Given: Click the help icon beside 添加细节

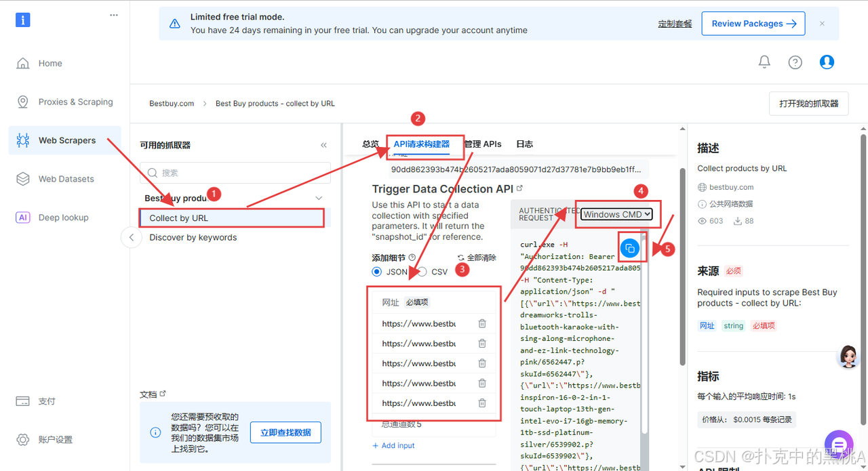Looking at the screenshot, I should coord(411,258).
